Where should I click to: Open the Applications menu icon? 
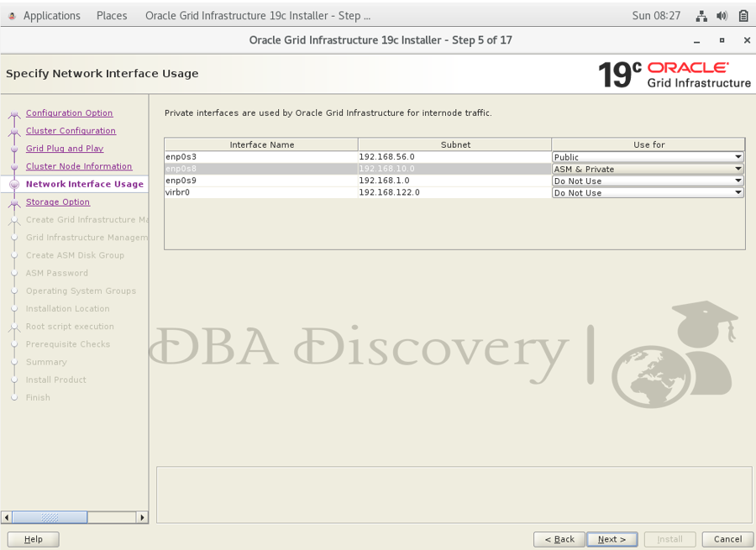(12, 16)
